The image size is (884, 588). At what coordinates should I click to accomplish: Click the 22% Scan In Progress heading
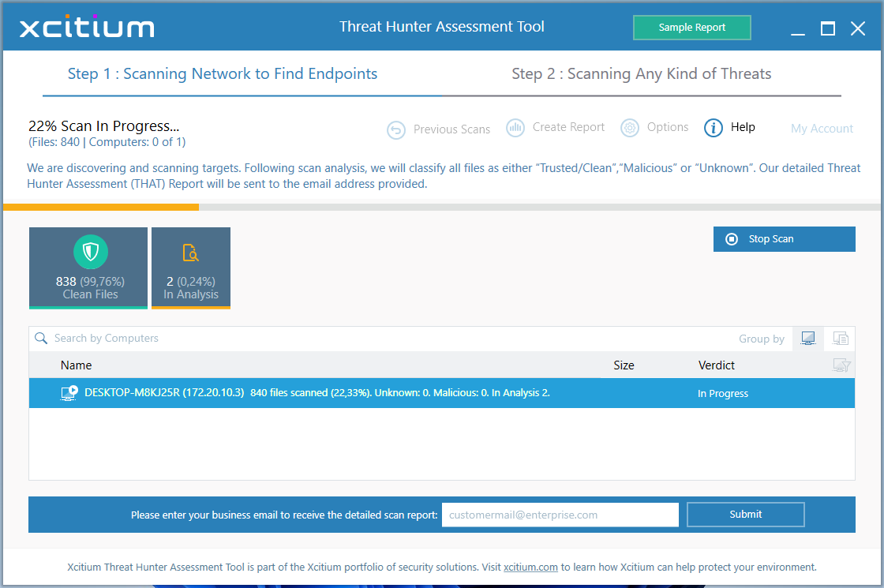(103, 125)
